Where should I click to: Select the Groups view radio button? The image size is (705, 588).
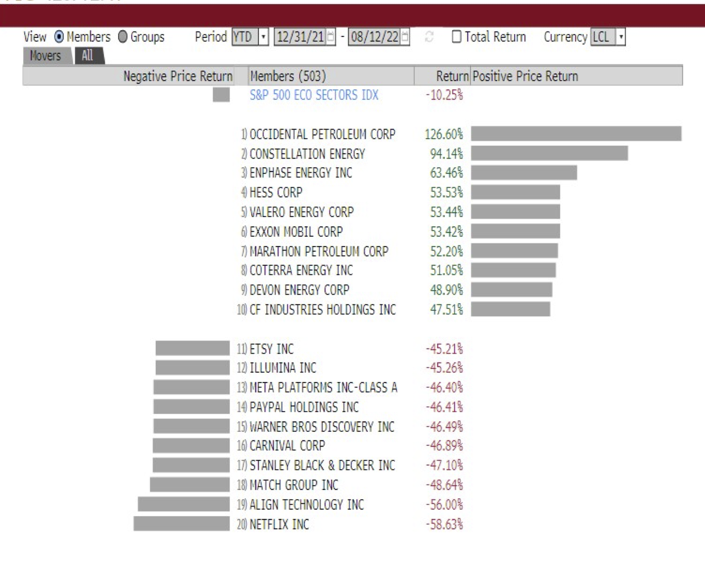(x=122, y=37)
